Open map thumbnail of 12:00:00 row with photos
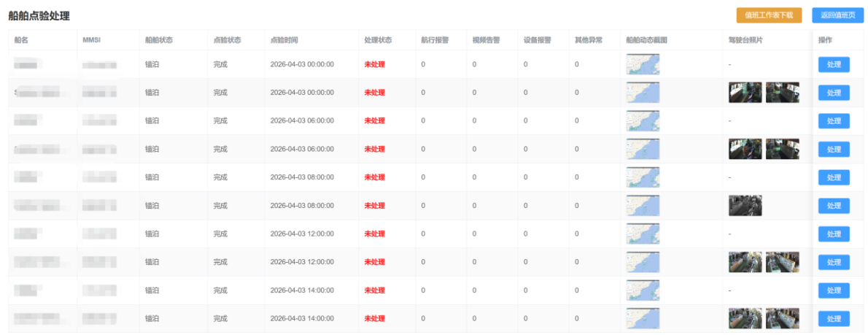868x335 pixels. 643,262
